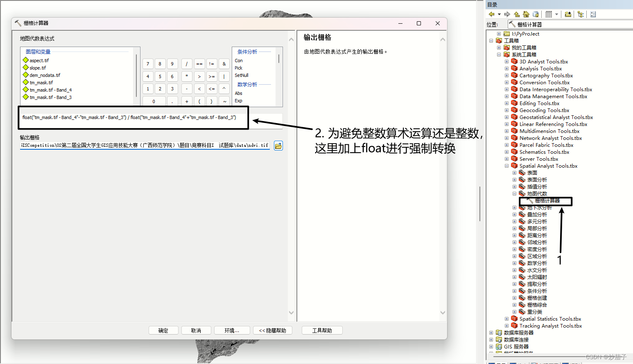
Task: Open Catalog options icon
Action: (593, 14)
